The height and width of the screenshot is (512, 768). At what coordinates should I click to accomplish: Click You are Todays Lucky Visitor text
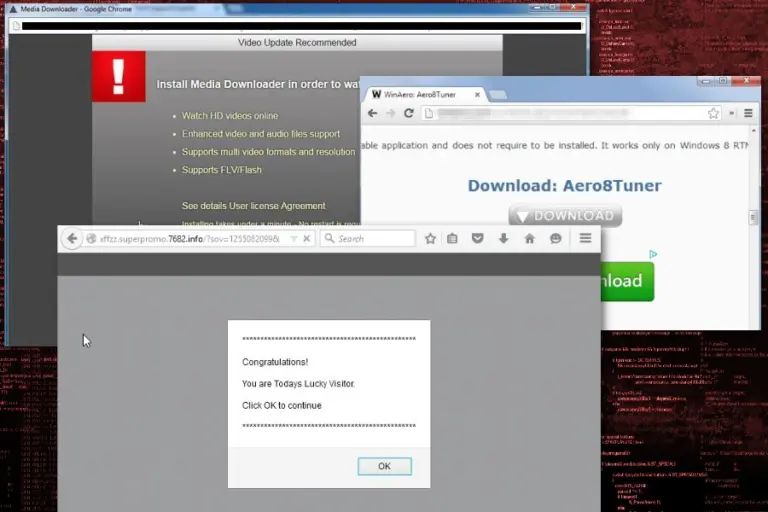point(298,384)
